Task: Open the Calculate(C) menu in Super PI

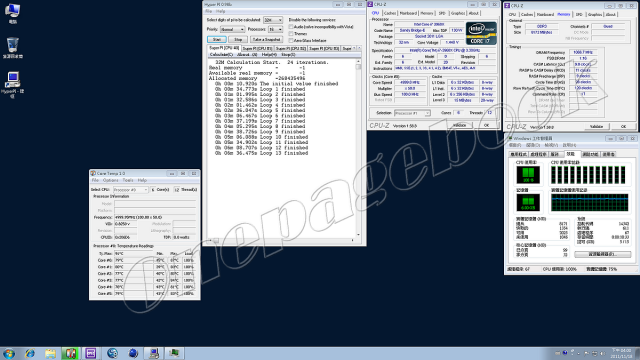Action: 221,55
